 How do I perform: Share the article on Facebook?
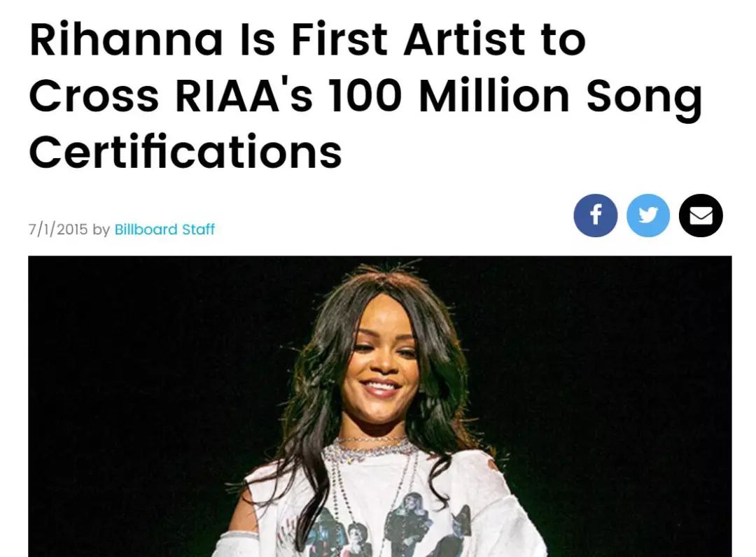(x=595, y=216)
